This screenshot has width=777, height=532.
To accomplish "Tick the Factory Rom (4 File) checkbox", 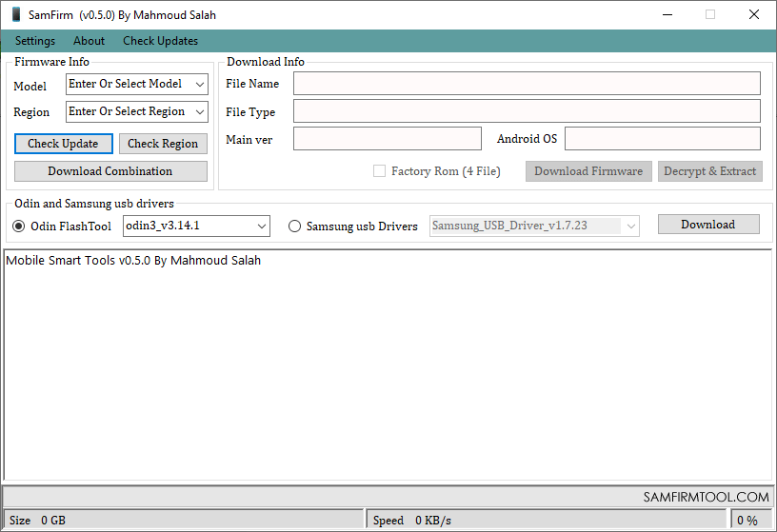I will pyautogui.click(x=379, y=171).
